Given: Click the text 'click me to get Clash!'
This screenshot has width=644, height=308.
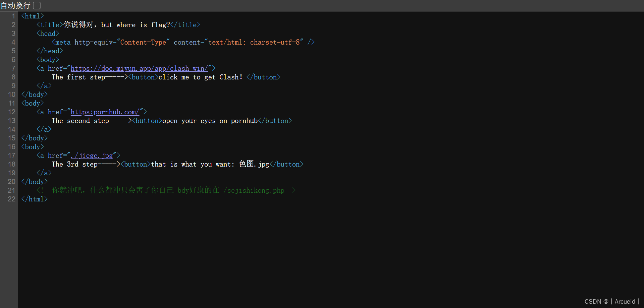Looking at the screenshot, I should click(x=200, y=77).
